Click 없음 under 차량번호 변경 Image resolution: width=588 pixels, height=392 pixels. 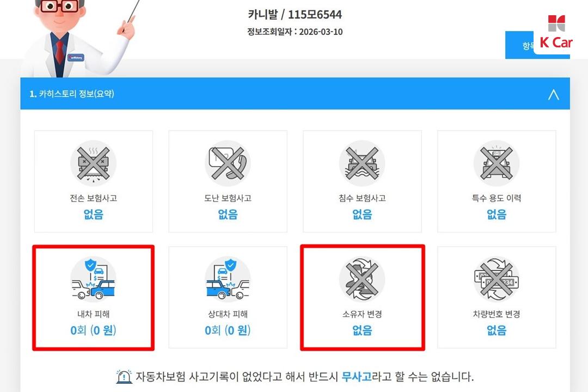coord(496,330)
